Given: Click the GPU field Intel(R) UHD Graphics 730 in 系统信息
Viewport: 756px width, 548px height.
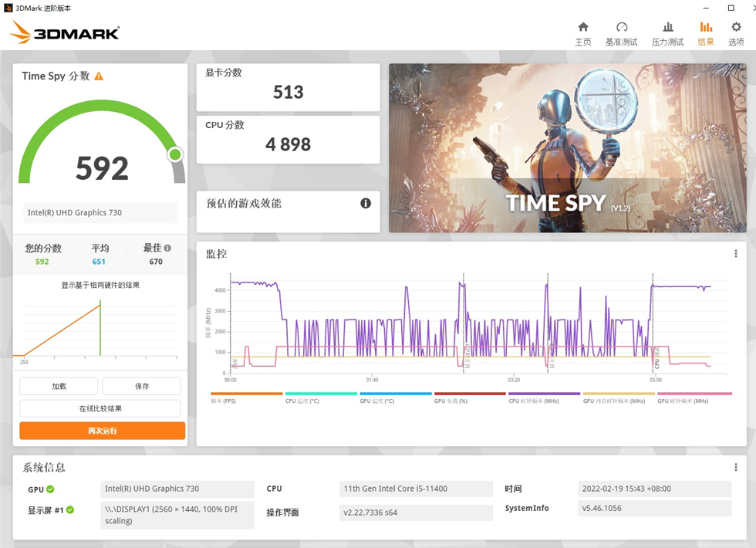Looking at the screenshot, I should (177, 489).
